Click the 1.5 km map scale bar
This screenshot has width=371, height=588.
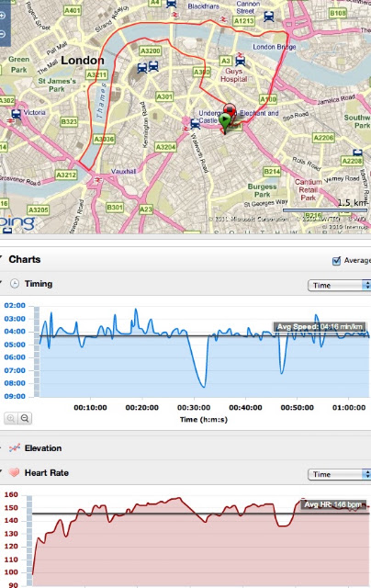coord(324,210)
